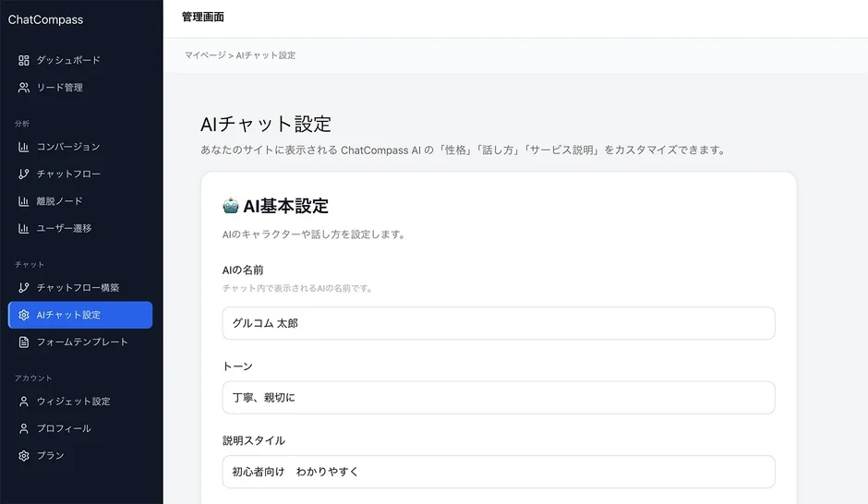Viewport: 868px width, 504px height.
Task: Click the 説明スタイル input field
Action: [499, 472]
